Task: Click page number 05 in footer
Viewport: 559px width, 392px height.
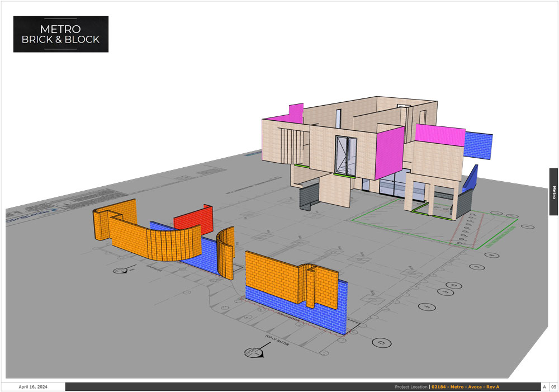Action: click(x=553, y=386)
